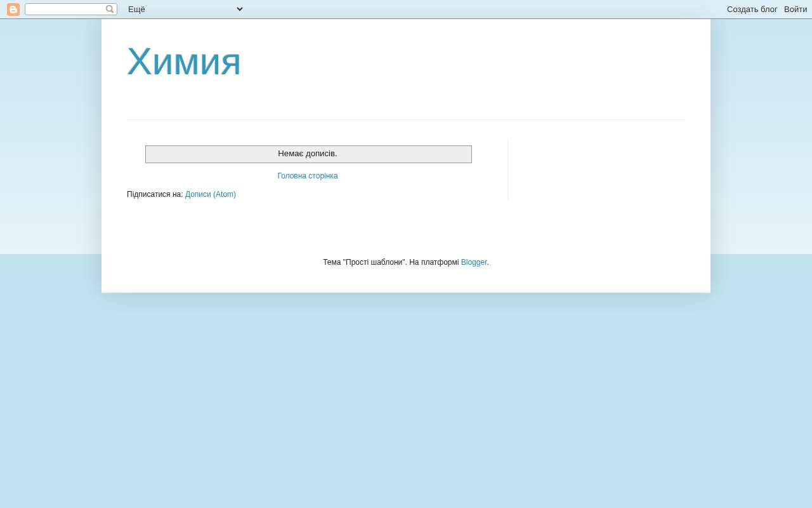Image resolution: width=812 pixels, height=508 pixels.
Task: Click the vertical divider beside posts column
Action: click(x=507, y=170)
